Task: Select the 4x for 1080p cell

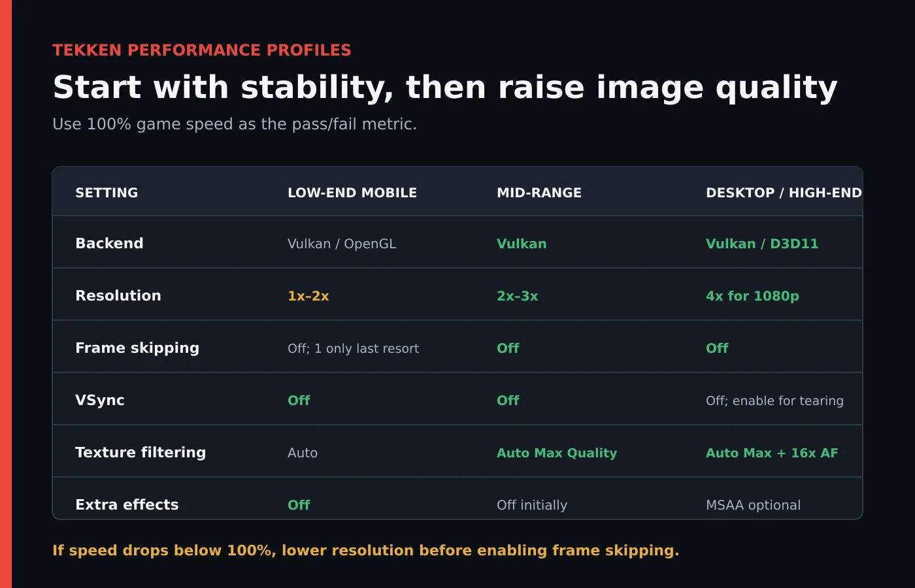Action: [752, 296]
